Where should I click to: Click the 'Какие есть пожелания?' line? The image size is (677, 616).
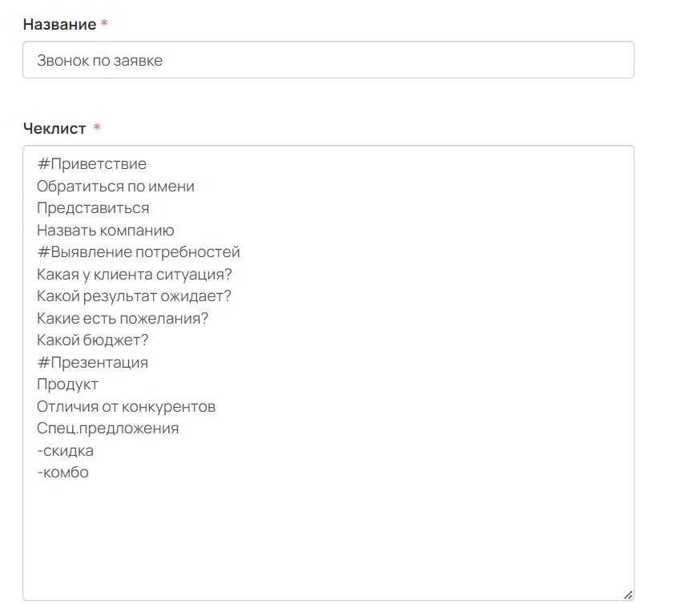click(x=123, y=318)
